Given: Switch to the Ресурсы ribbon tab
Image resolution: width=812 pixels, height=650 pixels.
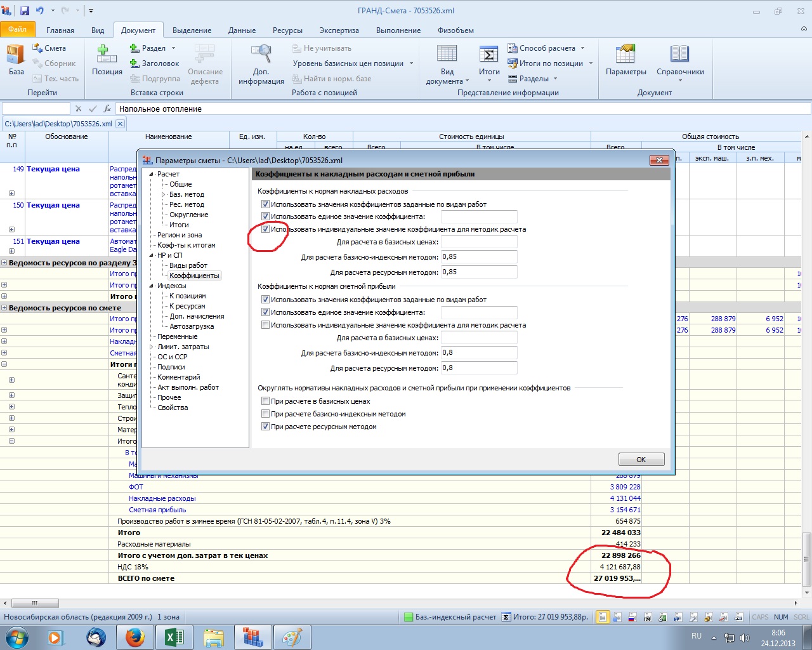Looking at the screenshot, I should (287, 30).
